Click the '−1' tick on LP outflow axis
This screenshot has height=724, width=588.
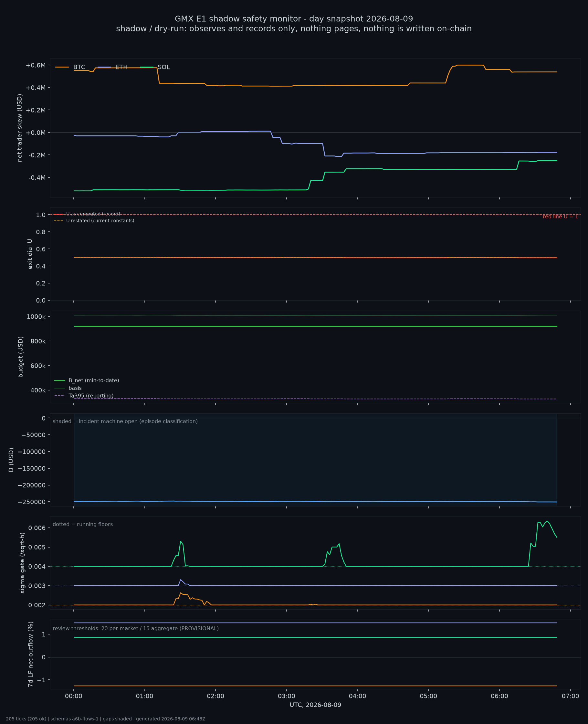(x=41, y=680)
